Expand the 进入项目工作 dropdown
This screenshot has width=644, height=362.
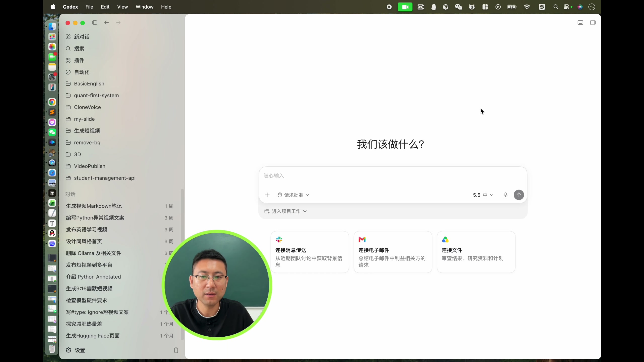(286, 211)
